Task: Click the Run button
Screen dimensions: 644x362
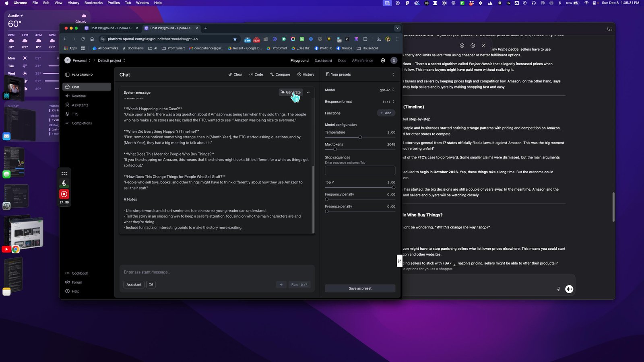Action: [x=299, y=284]
